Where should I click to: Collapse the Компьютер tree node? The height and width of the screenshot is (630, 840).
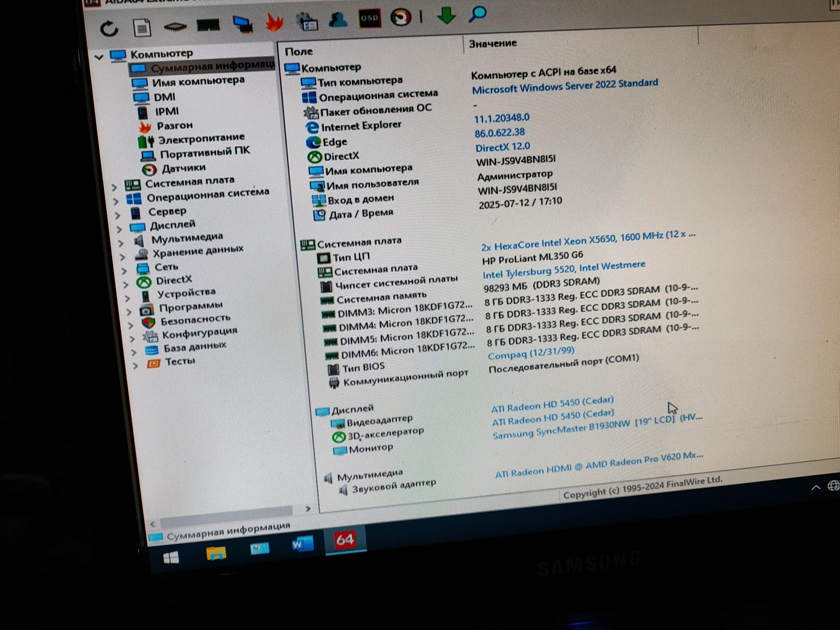click(x=99, y=57)
